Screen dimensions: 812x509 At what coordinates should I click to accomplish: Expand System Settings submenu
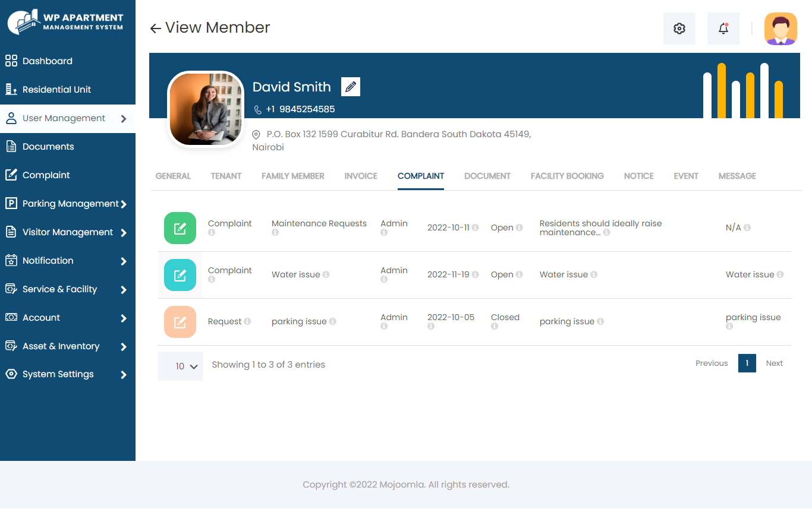124,375
